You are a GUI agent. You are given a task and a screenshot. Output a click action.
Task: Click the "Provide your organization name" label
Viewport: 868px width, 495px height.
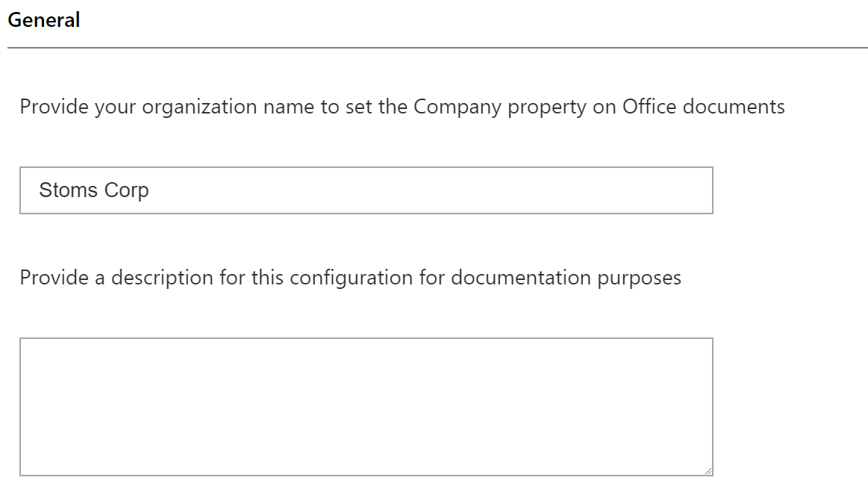[402, 107]
